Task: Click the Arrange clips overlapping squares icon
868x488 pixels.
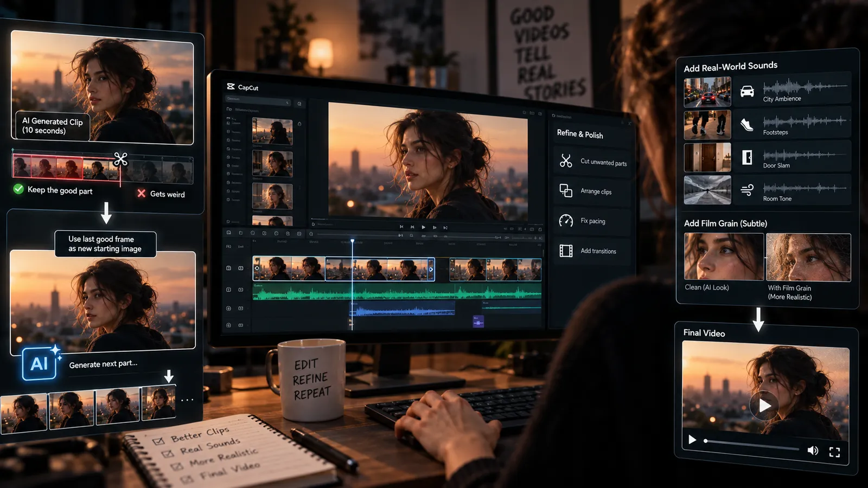Action: (566, 190)
